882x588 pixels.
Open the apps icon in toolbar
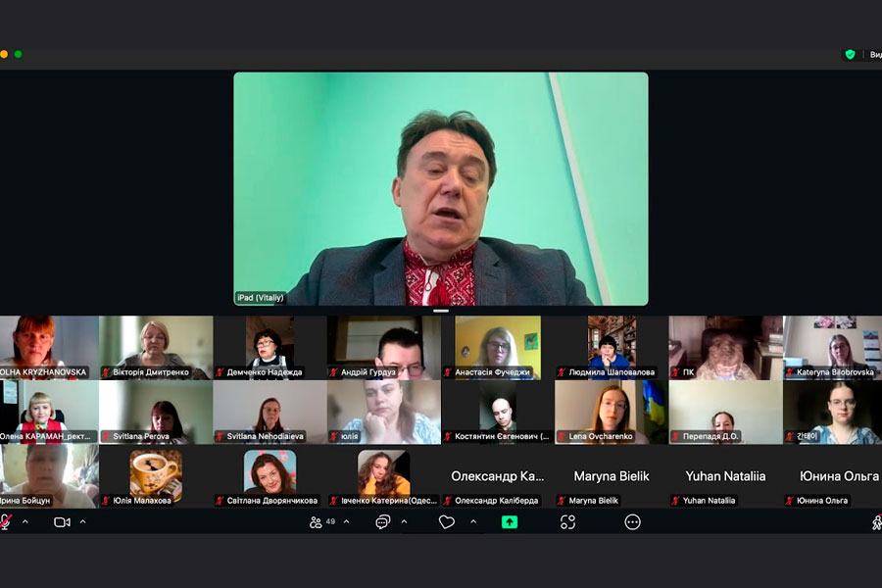[568, 522]
